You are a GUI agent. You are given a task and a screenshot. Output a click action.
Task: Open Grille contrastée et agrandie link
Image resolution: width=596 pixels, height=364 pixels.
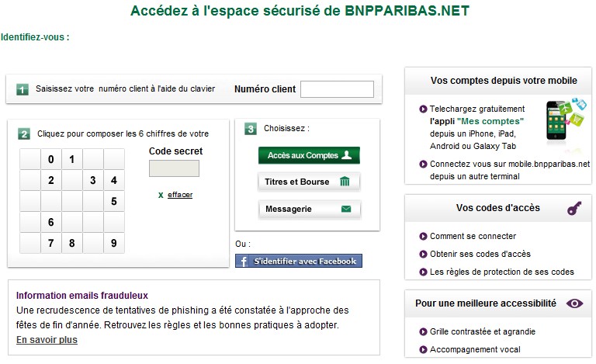point(483,331)
